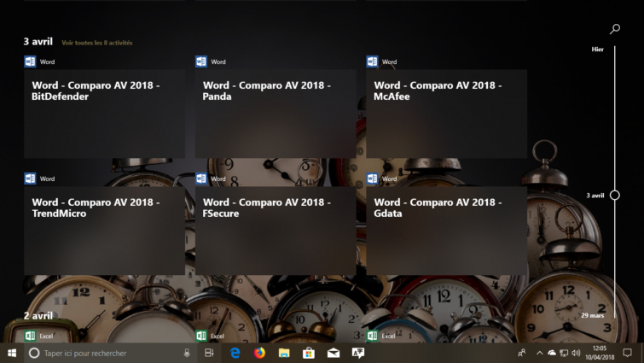644x363 pixels.
Task: Click the microphone icon in the search box
Action: 187,353
